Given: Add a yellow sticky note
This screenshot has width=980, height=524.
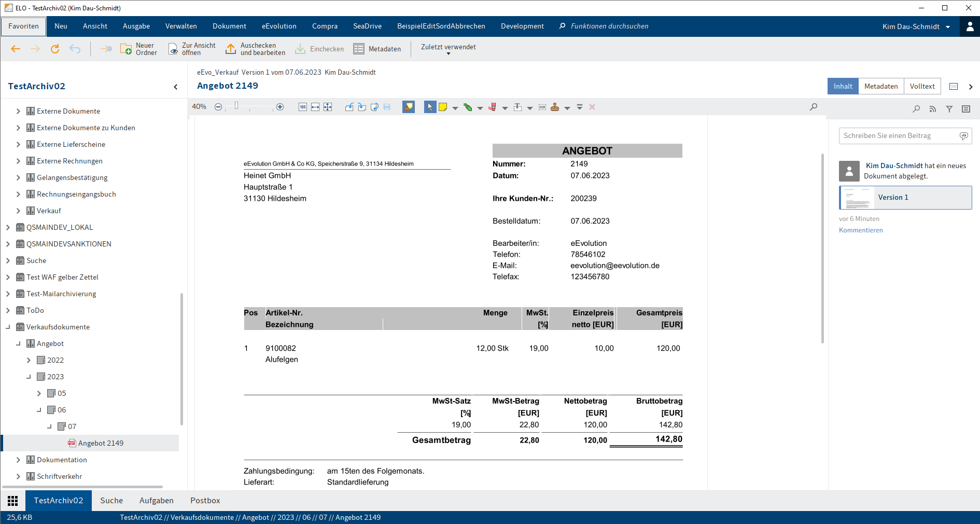Looking at the screenshot, I should coord(443,107).
